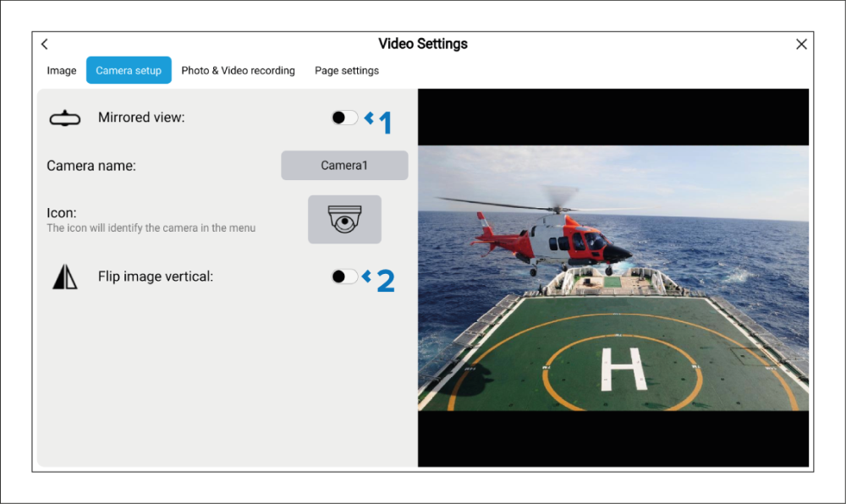
Task: Close the Video Settings window
Action: click(801, 44)
